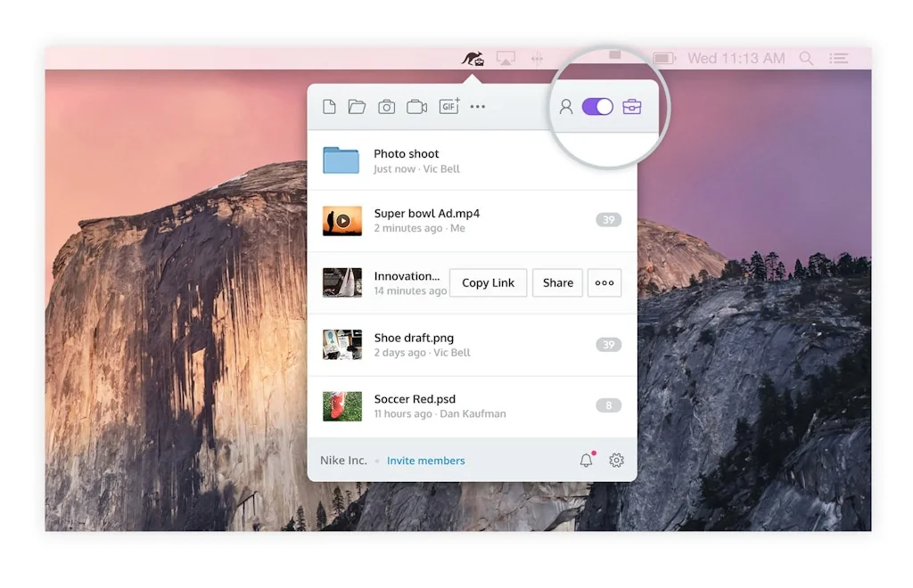Open the ellipsis overflow menu in the toolbar

[477, 106]
